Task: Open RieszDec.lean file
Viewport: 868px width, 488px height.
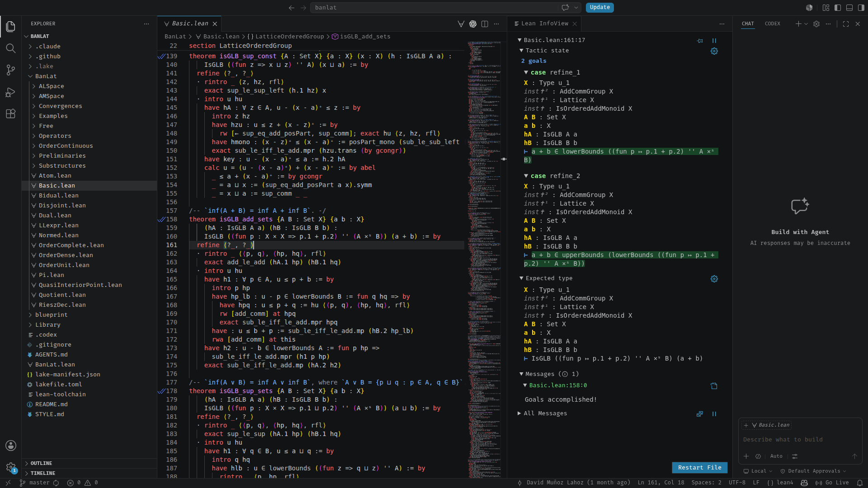Action: [x=89, y=305]
